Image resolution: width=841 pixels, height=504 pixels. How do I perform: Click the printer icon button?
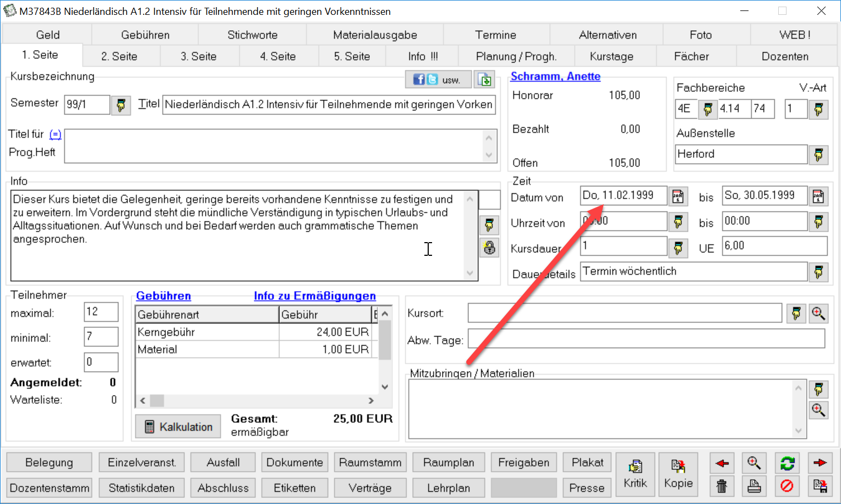click(x=754, y=486)
